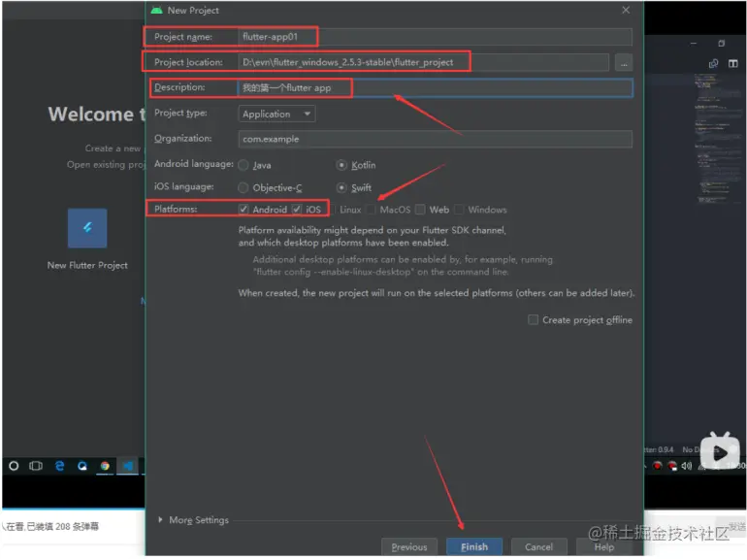Viewport: 747px width, 560px height.
Task: Click the bilibili play overlay icon
Action: [720, 451]
